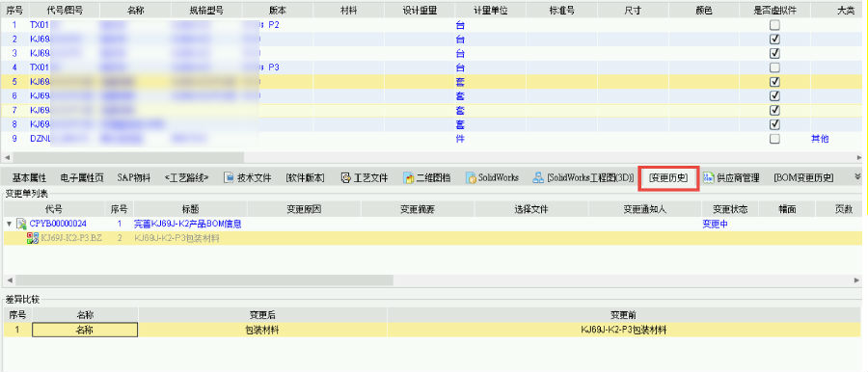Click the 选择文件 column header
Viewport: 868px width, 372px height.
[x=531, y=210]
